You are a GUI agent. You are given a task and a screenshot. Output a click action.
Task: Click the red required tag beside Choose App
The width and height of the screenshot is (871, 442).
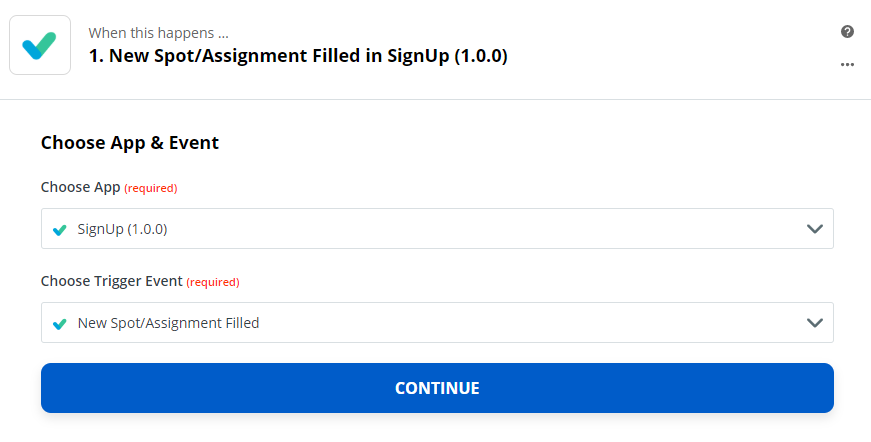pos(151,188)
